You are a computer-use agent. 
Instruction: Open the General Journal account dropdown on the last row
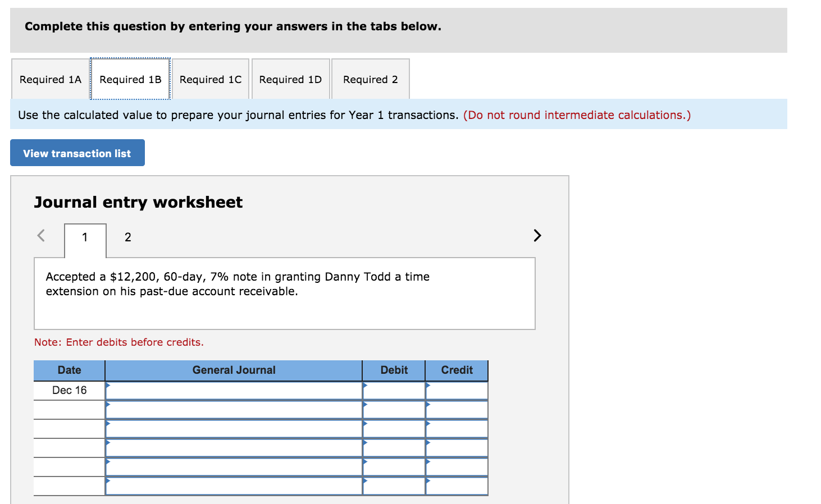click(234, 486)
